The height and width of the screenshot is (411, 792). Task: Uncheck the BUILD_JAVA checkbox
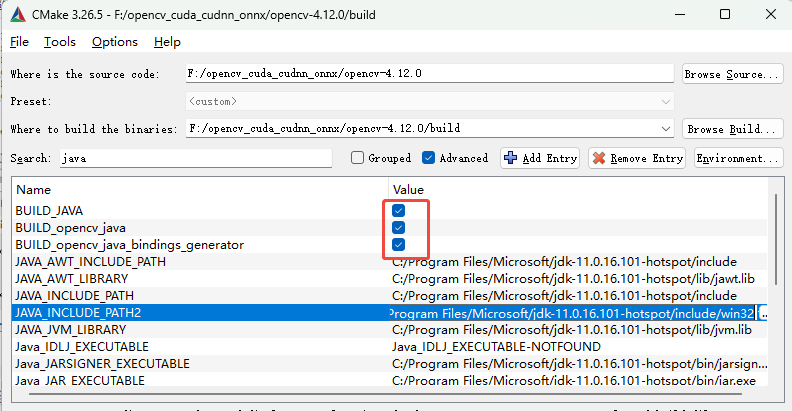click(x=398, y=211)
